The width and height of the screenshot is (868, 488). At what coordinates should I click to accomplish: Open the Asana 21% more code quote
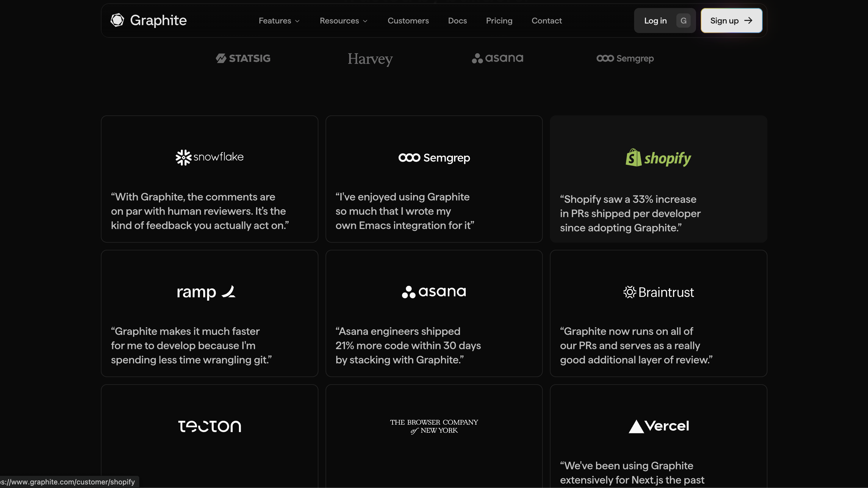click(408, 346)
